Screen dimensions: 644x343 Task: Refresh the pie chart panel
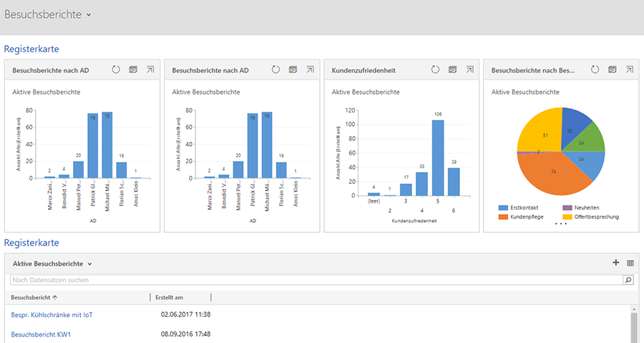595,70
